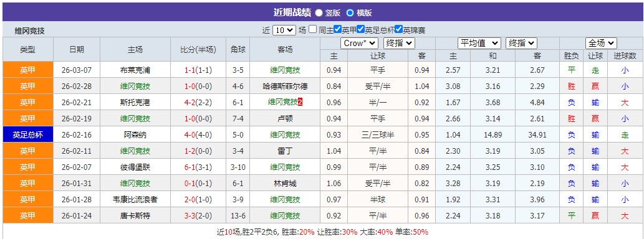Click the 日期 column header

tap(77, 50)
